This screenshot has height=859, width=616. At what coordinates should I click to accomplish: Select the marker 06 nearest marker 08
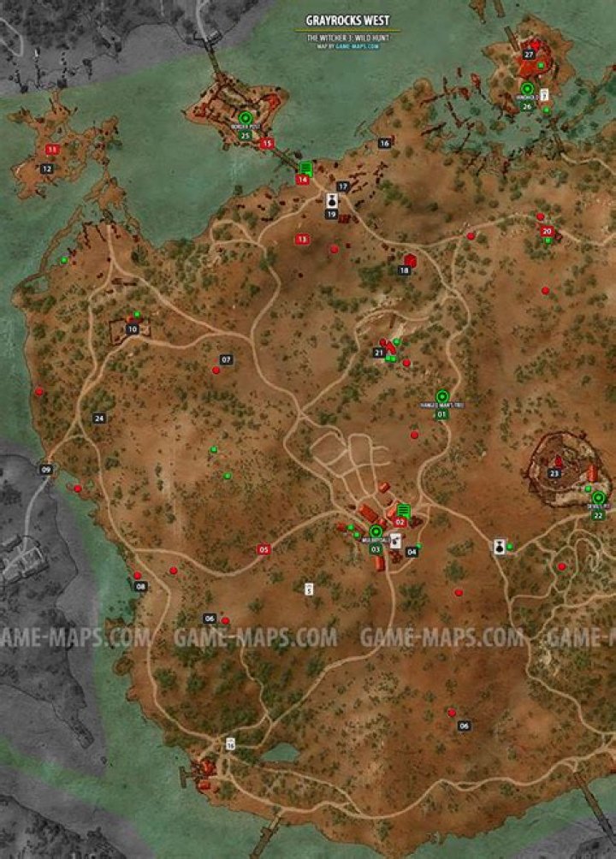210,619
